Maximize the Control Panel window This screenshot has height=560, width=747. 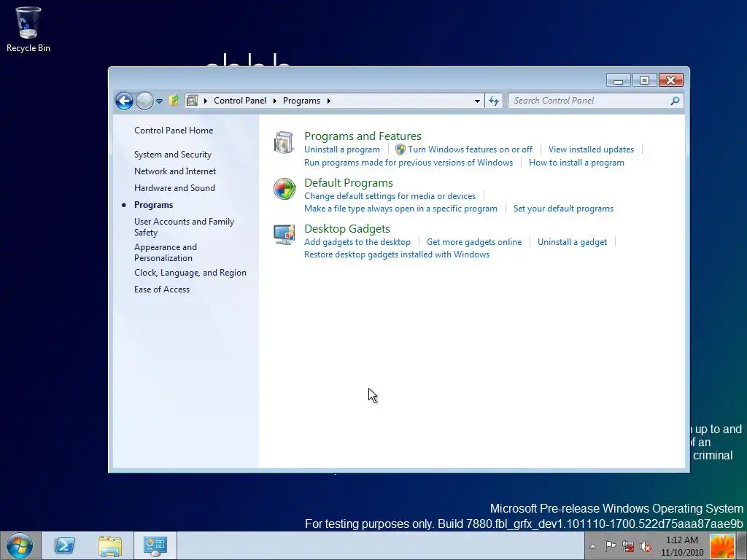pos(644,80)
